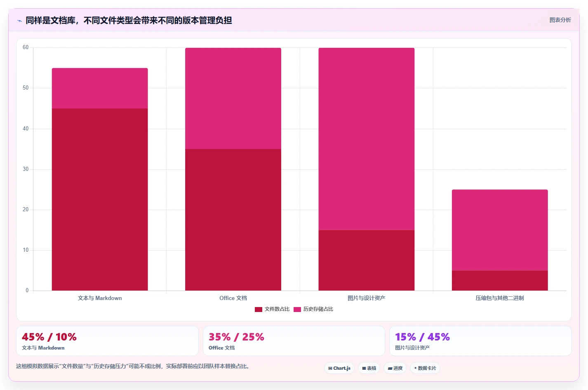Click the Office 文档 card caption
This screenshot has height=390, width=588.
(222, 348)
